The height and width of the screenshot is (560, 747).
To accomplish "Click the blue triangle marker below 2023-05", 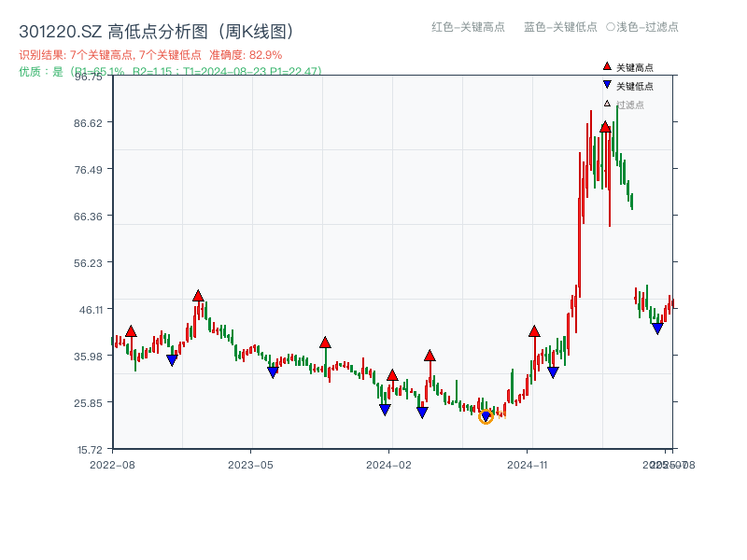I will (x=271, y=371).
